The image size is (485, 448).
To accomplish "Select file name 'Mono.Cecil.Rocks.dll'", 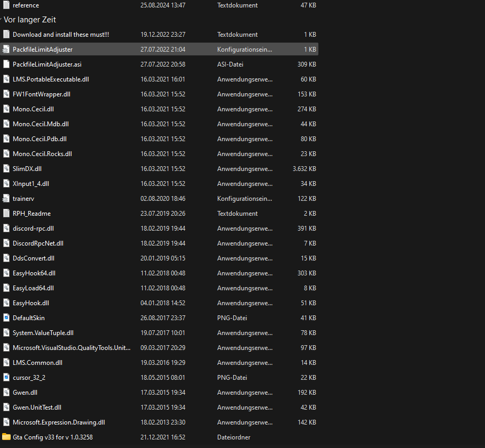I will (43, 154).
